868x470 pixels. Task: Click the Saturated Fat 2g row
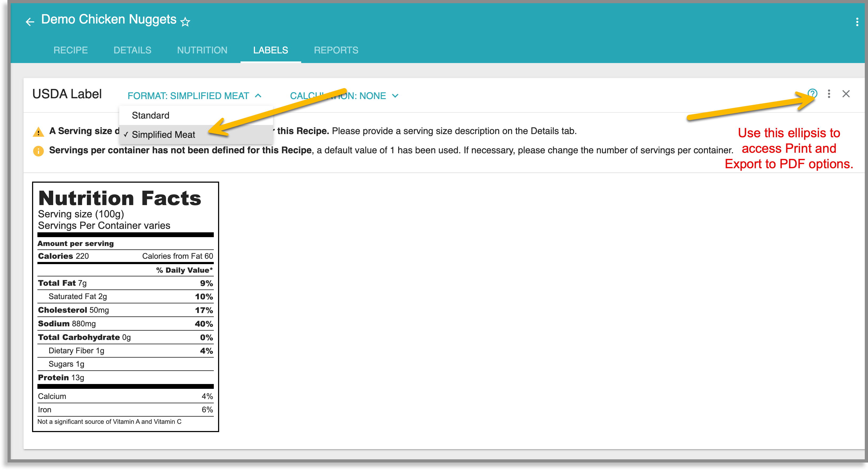pos(125,297)
